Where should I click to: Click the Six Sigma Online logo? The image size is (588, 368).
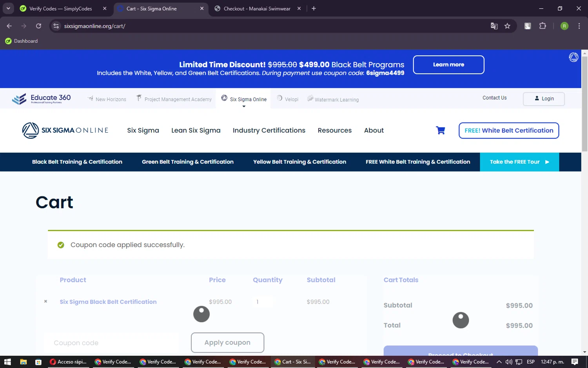coord(65,130)
